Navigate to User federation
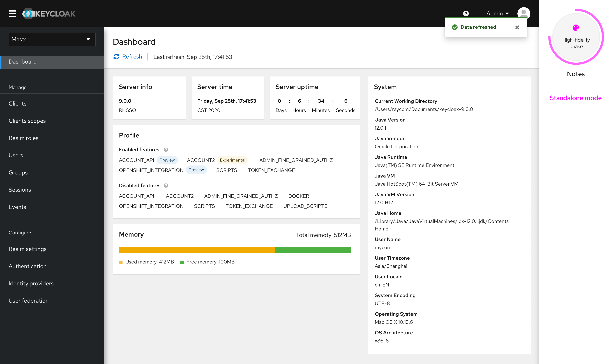613x364 pixels. 29,300
